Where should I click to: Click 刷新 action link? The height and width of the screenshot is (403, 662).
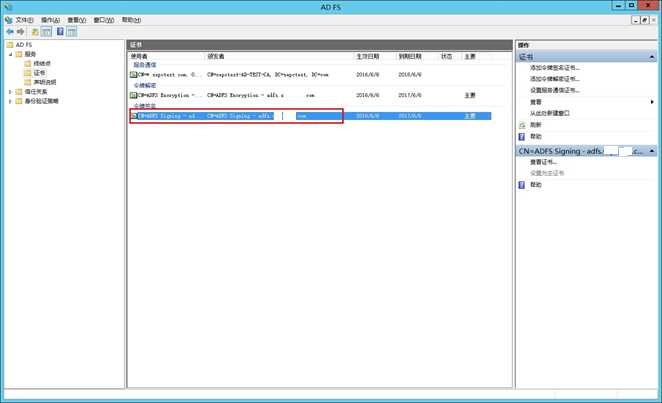pyautogui.click(x=535, y=125)
